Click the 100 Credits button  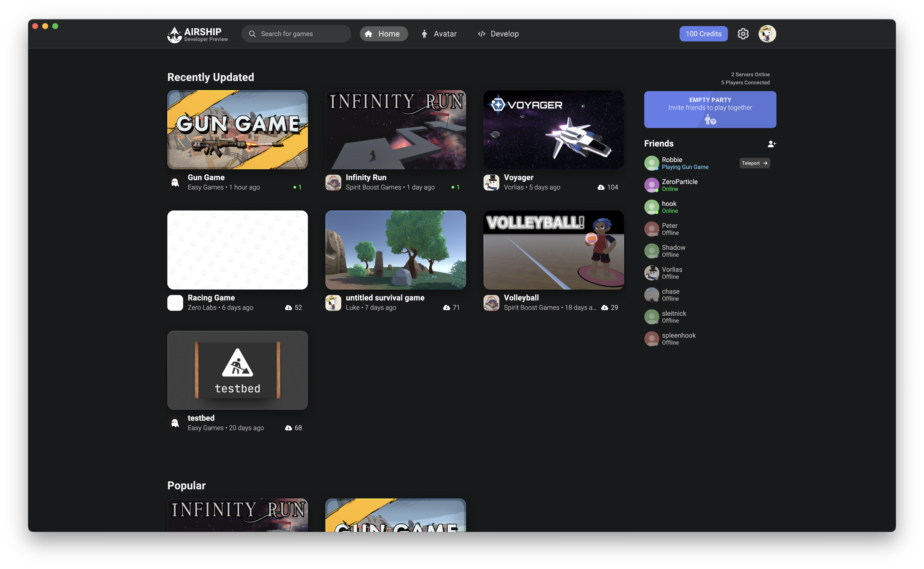(x=703, y=34)
